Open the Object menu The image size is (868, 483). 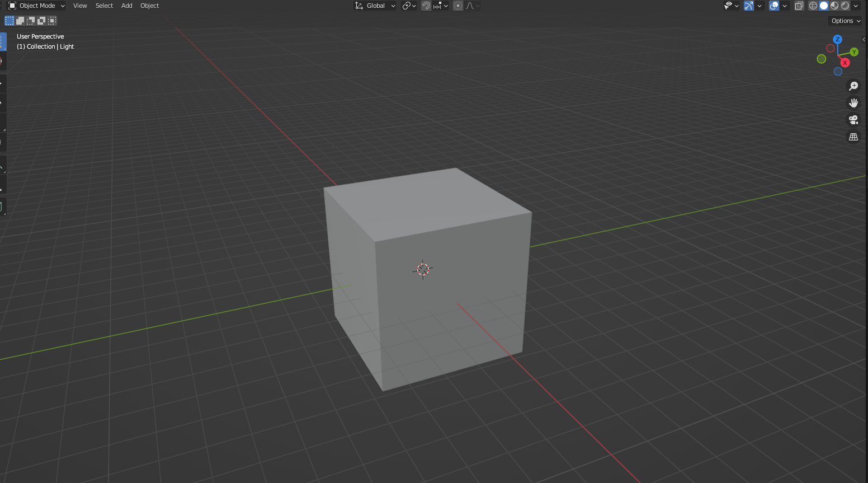[149, 6]
